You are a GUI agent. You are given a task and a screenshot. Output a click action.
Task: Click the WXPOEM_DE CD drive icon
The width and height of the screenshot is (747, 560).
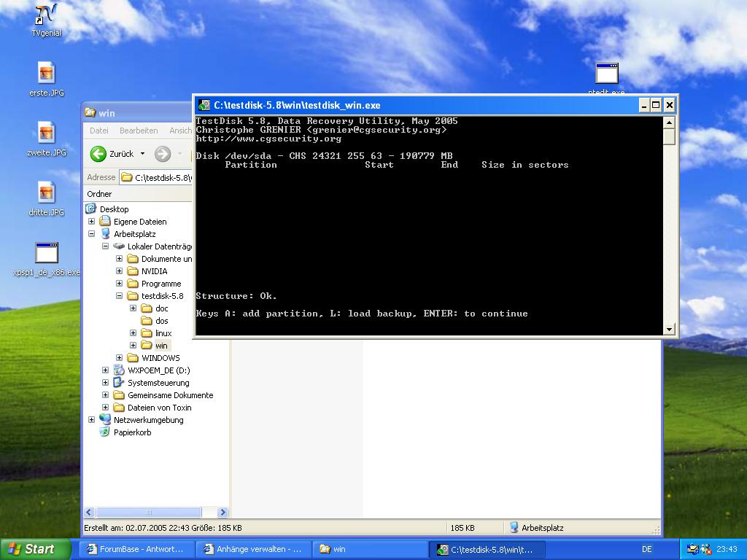click(119, 370)
